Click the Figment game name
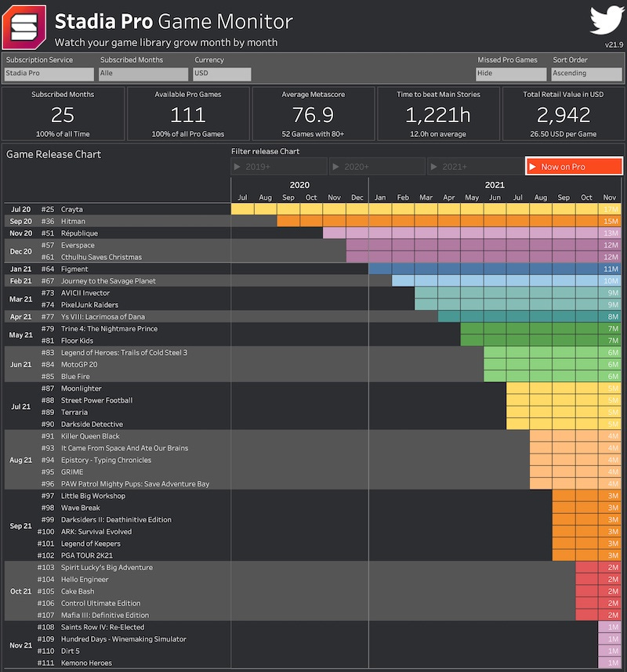The height and width of the screenshot is (672, 627). [74, 269]
